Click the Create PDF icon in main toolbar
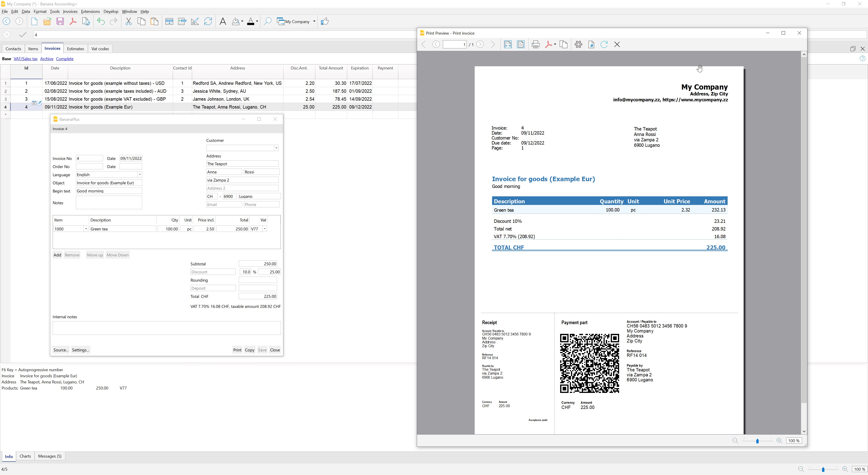 (x=73, y=21)
